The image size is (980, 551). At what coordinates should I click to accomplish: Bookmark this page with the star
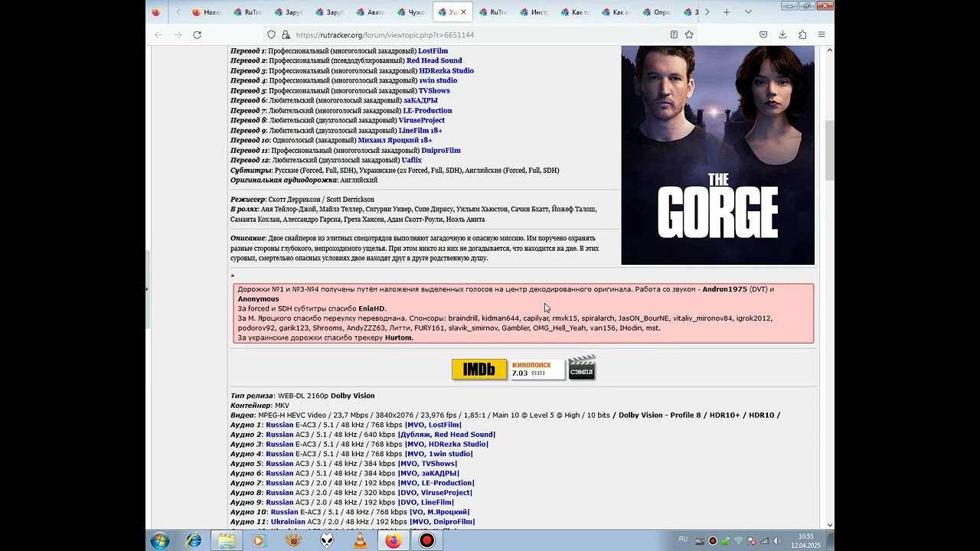(689, 34)
